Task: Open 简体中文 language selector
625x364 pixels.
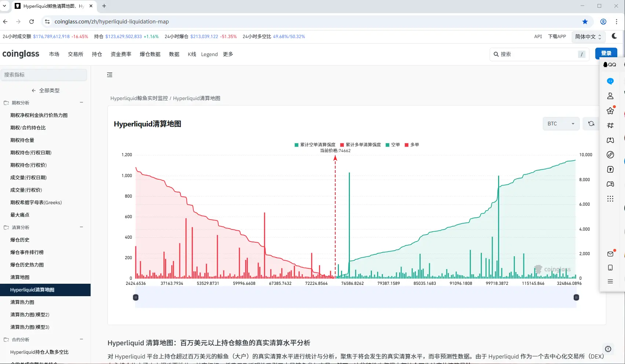Action: coord(588,37)
